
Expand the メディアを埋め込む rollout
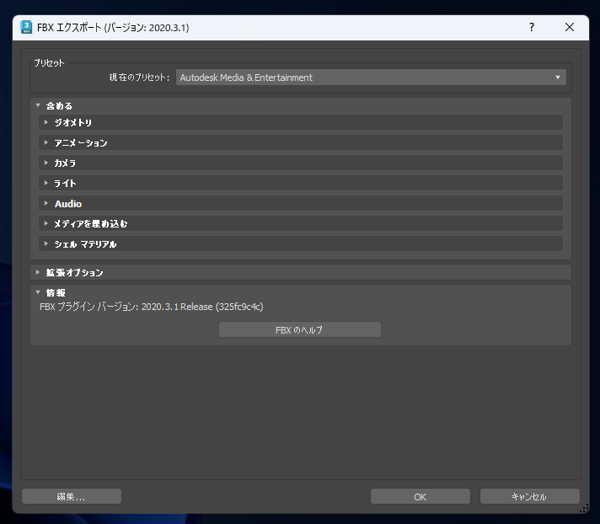[300, 224]
